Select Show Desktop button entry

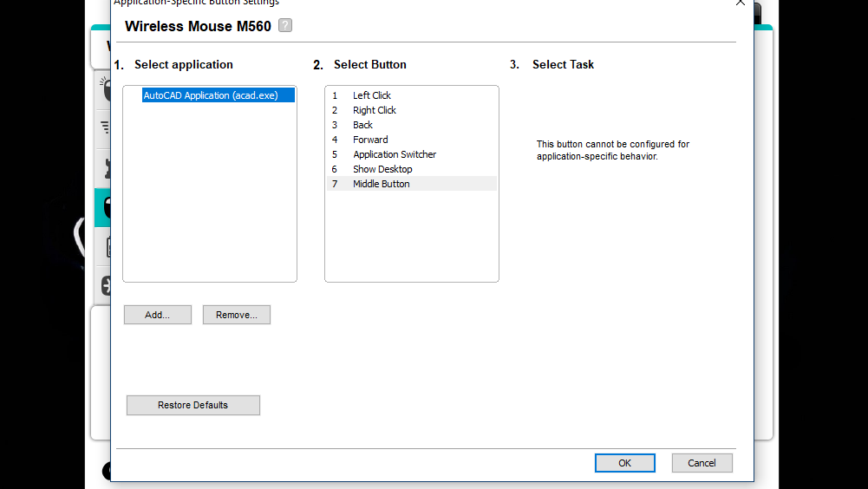412,169
